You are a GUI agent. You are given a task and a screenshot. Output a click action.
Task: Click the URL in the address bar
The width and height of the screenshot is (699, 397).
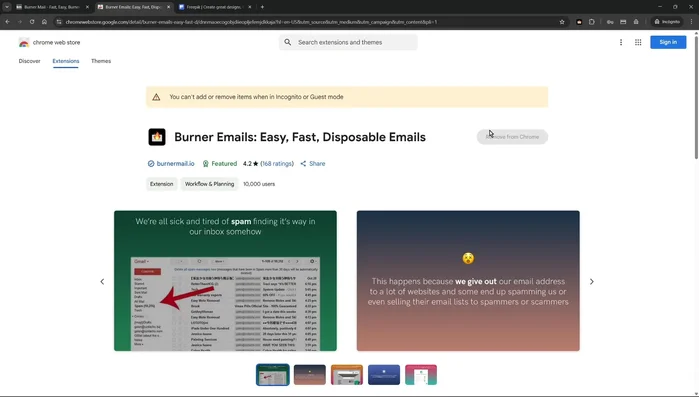pos(251,22)
